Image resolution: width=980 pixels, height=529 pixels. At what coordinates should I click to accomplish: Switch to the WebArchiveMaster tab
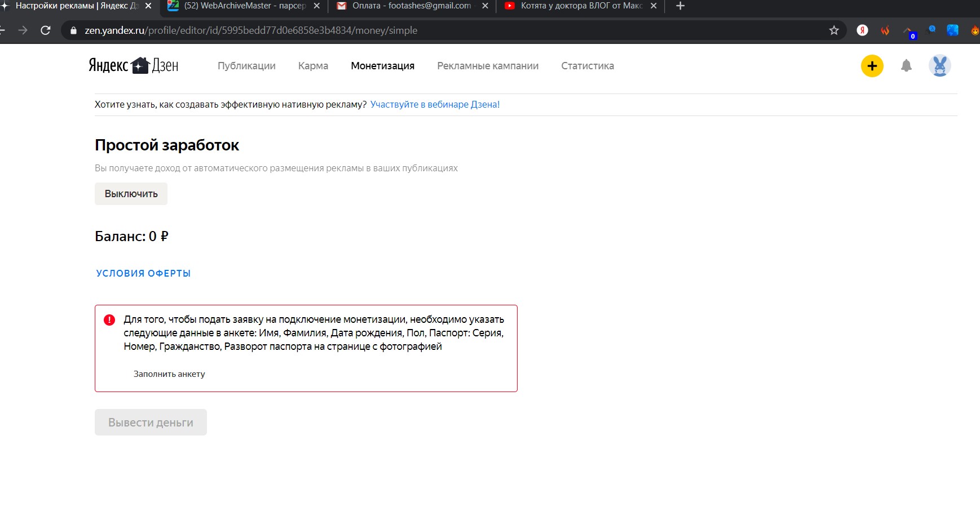(x=245, y=6)
